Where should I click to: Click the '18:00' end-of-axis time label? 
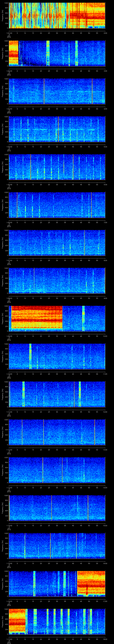click(x=105, y=639)
